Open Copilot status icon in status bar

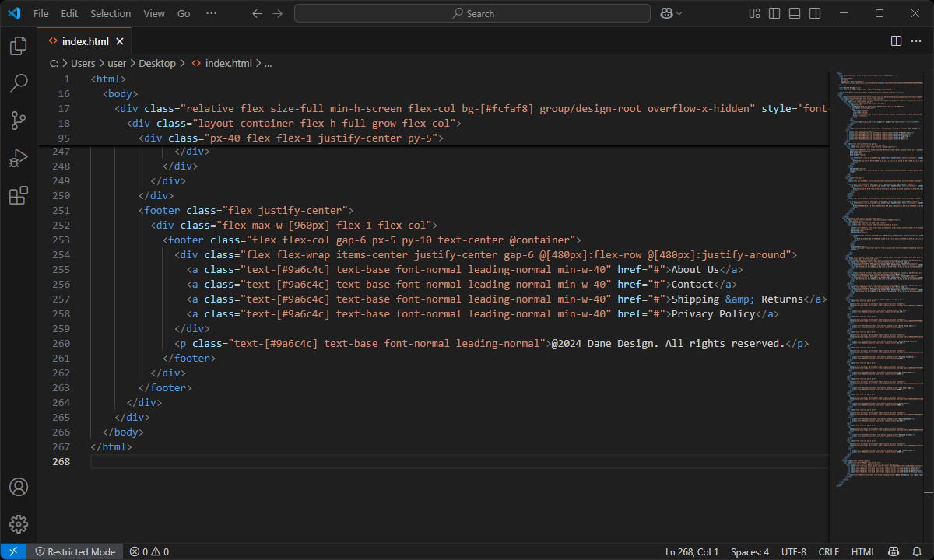[x=894, y=551]
